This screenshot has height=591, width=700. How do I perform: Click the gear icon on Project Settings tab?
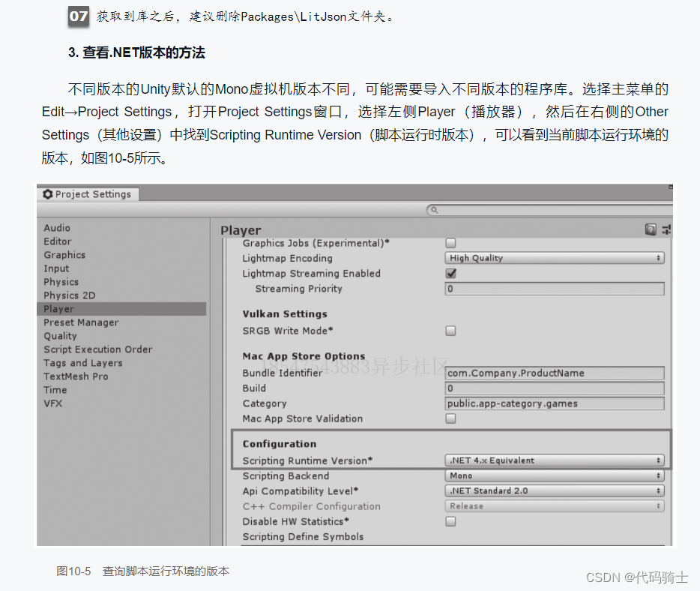coord(48,194)
